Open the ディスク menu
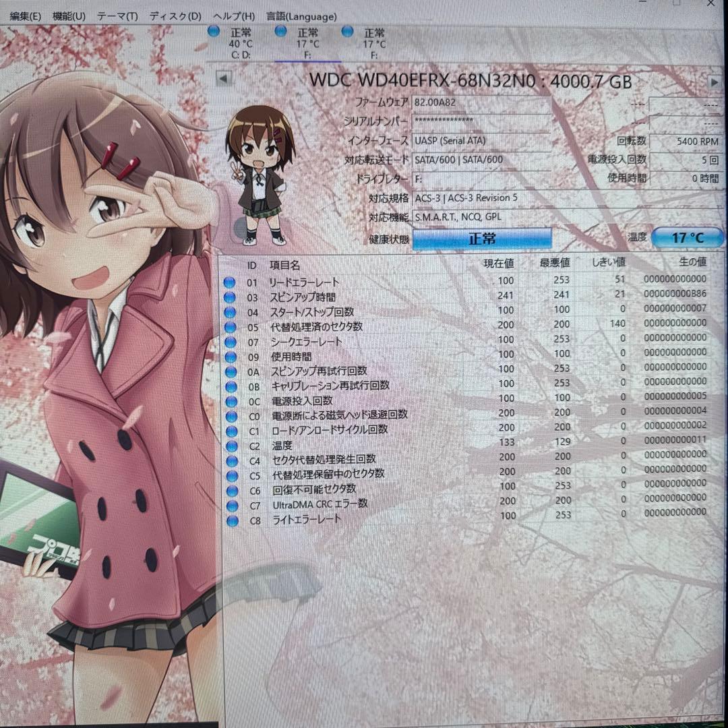Viewport: 728px width, 728px height. [175, 16]
